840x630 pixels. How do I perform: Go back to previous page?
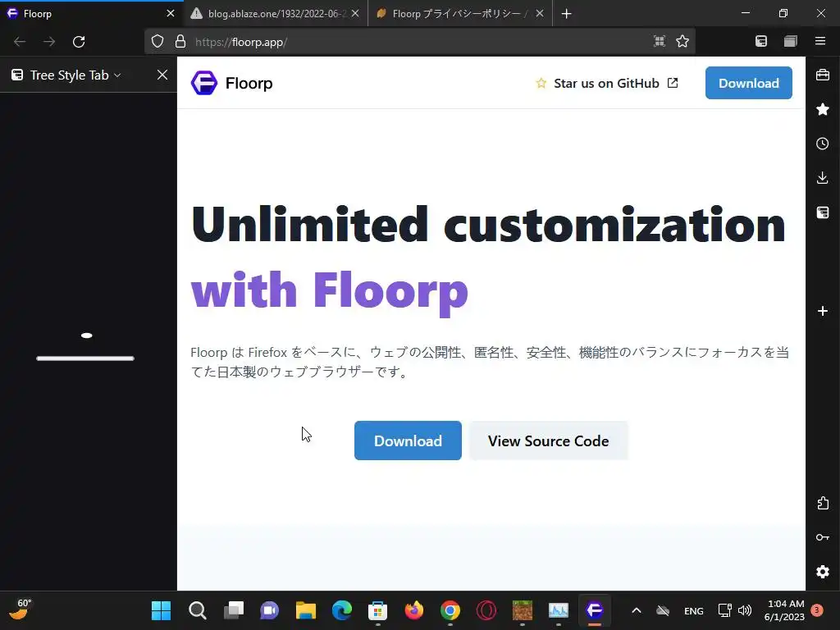pyautogui.click(x=20, y=42)
